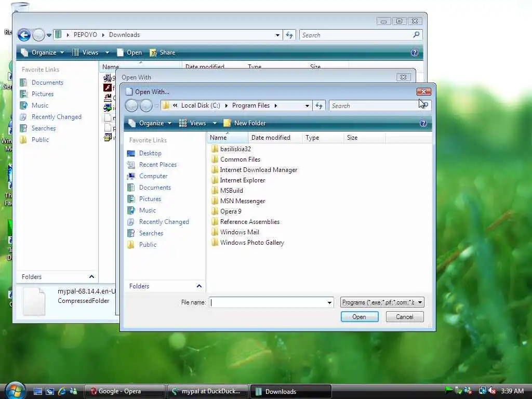Refresh the Program Files address bar
532x399 pixels.
319,106
